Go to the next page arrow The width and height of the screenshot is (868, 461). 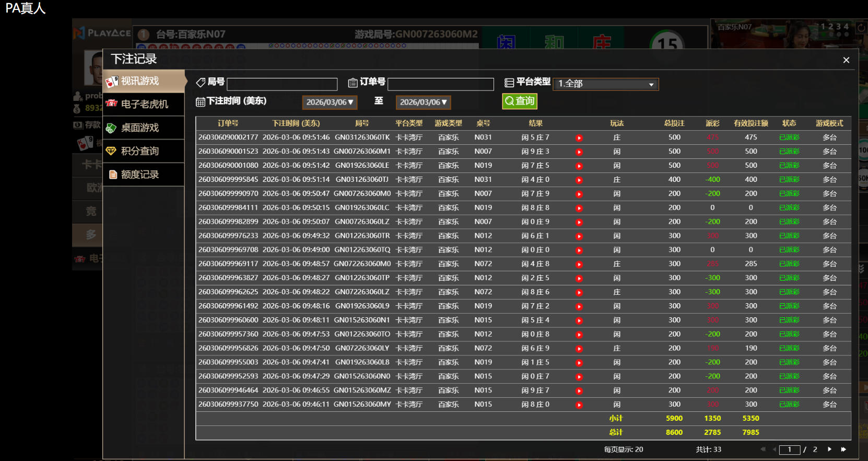[829, 450]
